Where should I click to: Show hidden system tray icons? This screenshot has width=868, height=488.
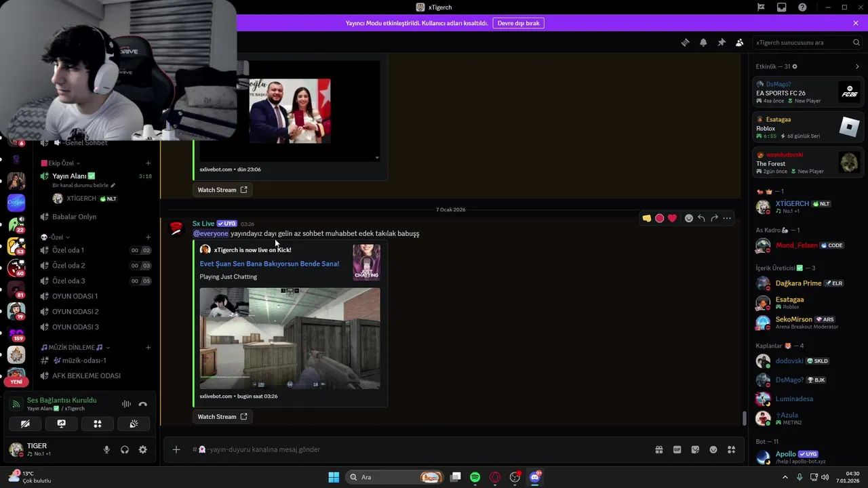click(785, 477)
